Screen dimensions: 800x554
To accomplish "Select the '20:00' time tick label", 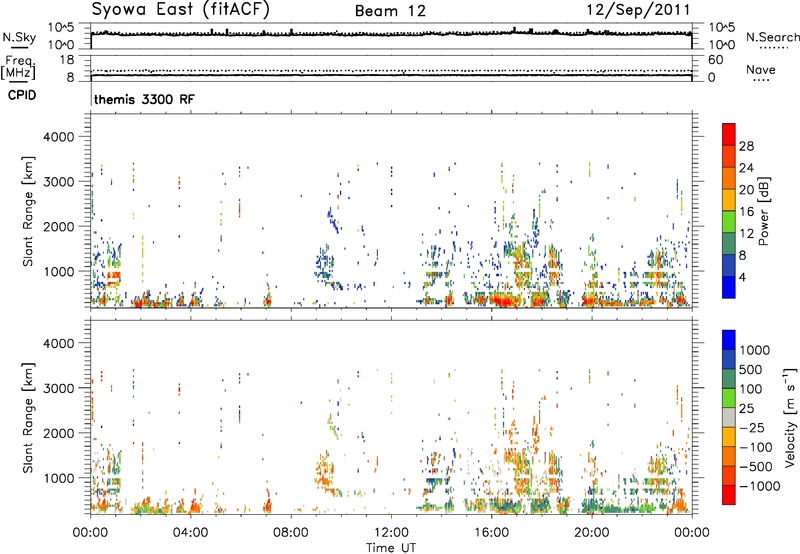I will click(591, 533).
